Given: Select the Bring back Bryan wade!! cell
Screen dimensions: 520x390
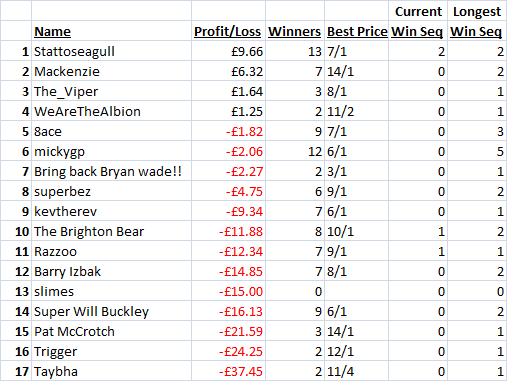Looking at the screenshot, I should (111, 171).
